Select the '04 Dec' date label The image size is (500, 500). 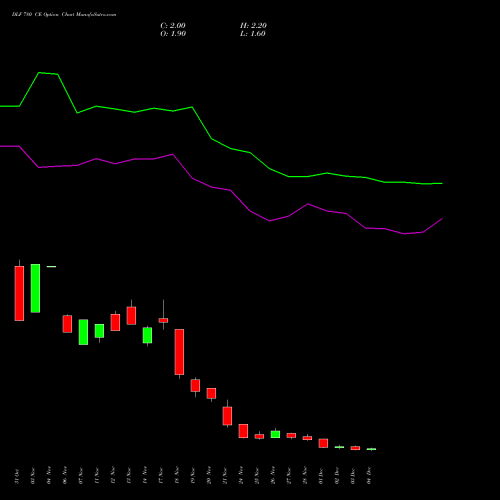[x=369, y=476]
